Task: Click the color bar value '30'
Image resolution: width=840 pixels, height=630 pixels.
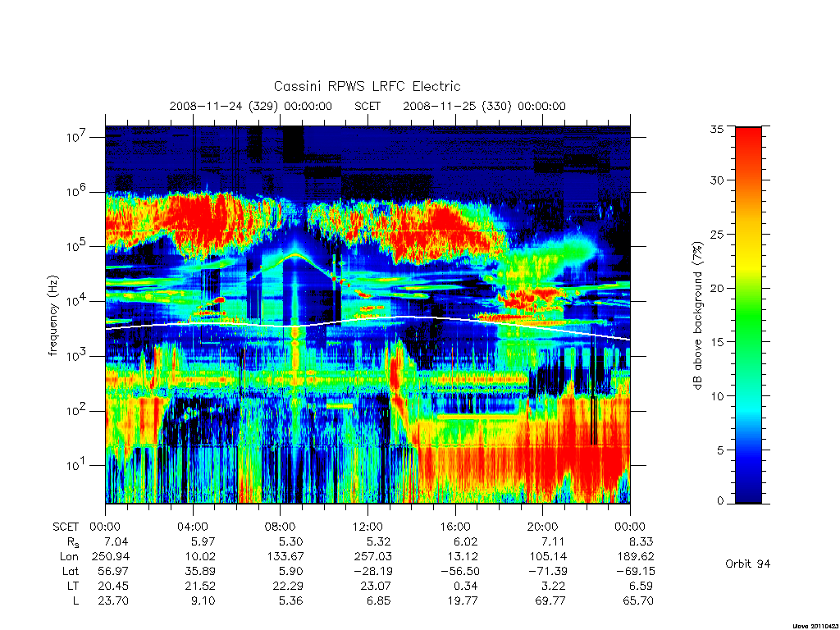Action: (x=716, y=180)
